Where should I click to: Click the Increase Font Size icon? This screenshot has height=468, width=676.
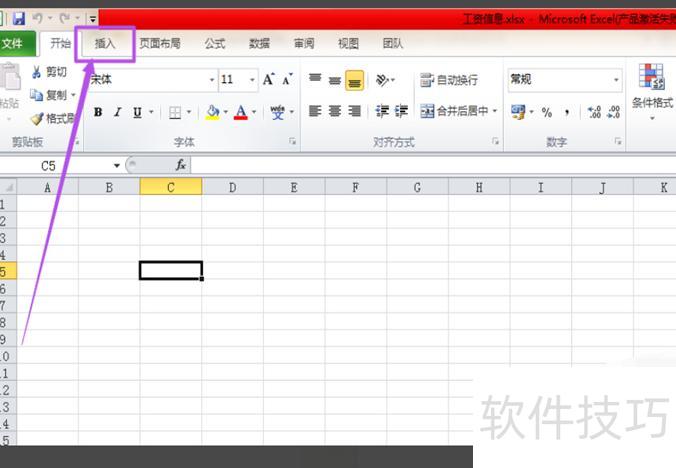[x=269, y=79]
